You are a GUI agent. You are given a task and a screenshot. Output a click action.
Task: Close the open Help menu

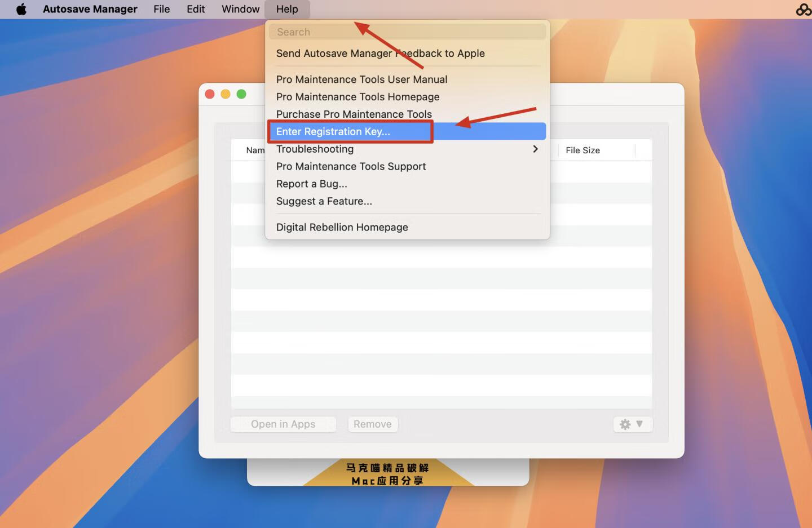tap(287, 9)
